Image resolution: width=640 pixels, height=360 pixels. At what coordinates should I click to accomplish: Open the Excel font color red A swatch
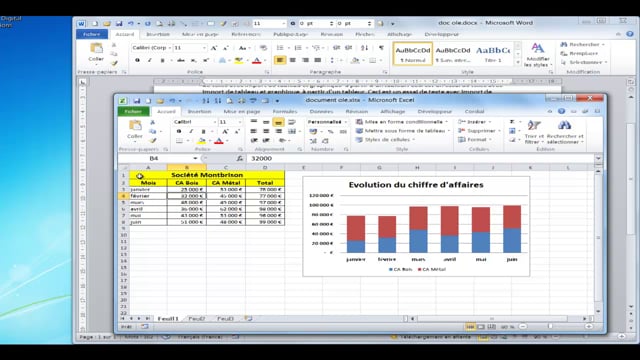pyautogui.click(x=219, y=141)
